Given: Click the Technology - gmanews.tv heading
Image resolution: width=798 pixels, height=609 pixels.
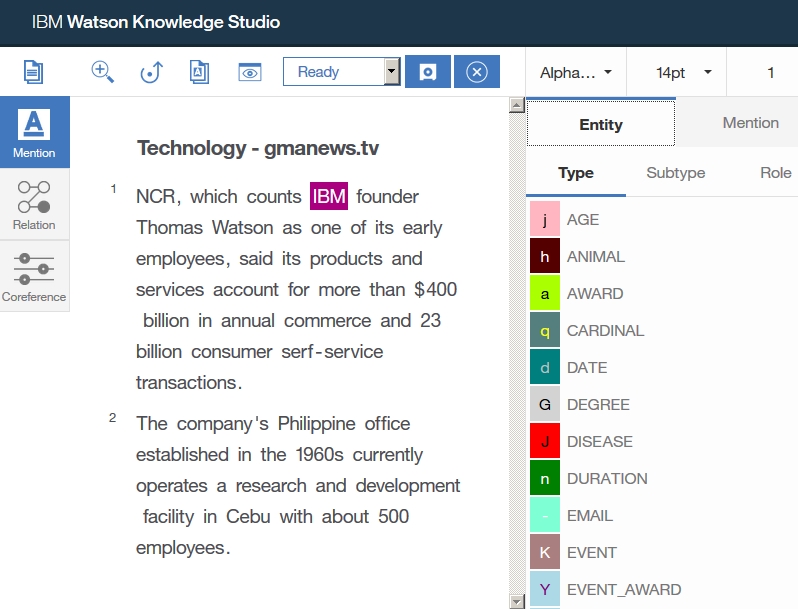Looking at the screenshot, I should pyautogui.click(x=258, y=148).
